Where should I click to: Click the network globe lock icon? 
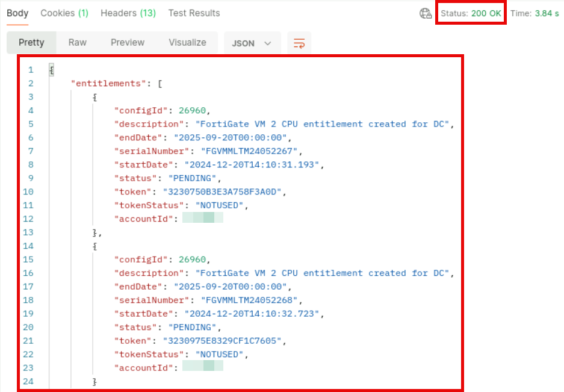(x=426, y=14)
